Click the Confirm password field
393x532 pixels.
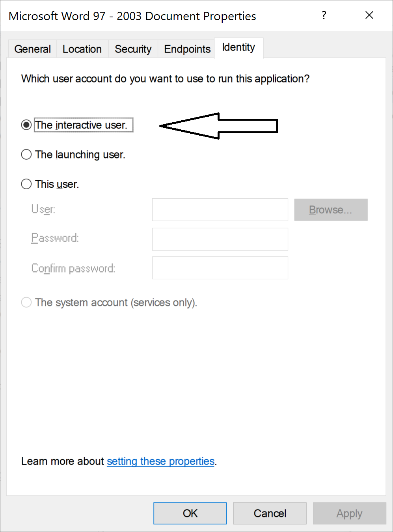tap(220, 268)
